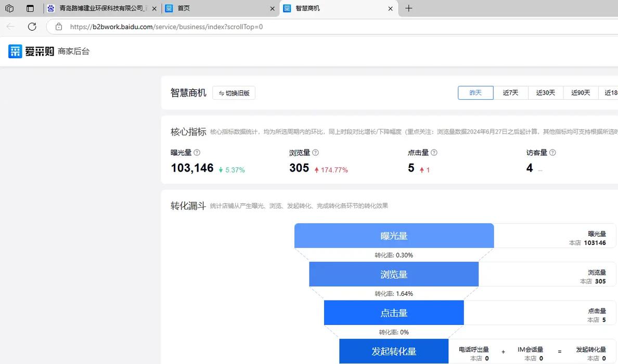Select the 近30天 time range
The height and width of the screenshot is (364, 618).
546,93
